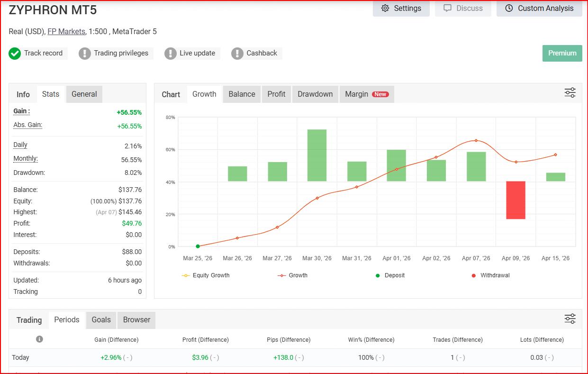
Task: Click the Updated 6 hours ago text
Action: pyautogui.click(x=125, y=280)
